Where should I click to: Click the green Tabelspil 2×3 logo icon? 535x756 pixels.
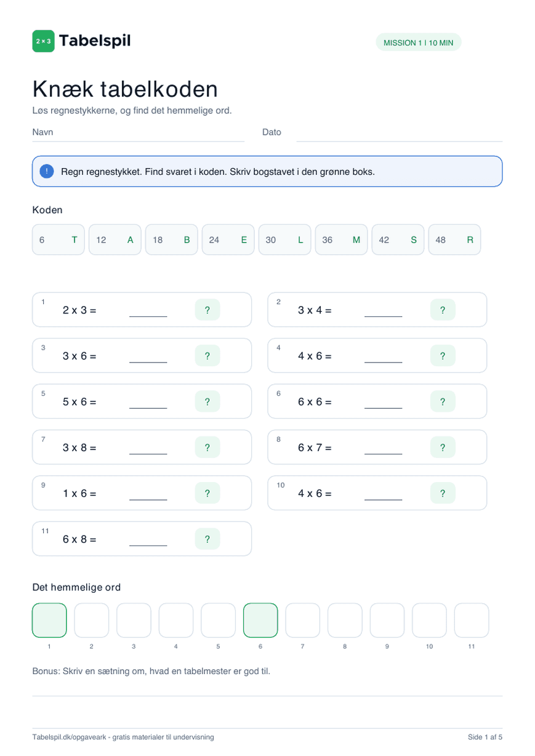[43, 41]
